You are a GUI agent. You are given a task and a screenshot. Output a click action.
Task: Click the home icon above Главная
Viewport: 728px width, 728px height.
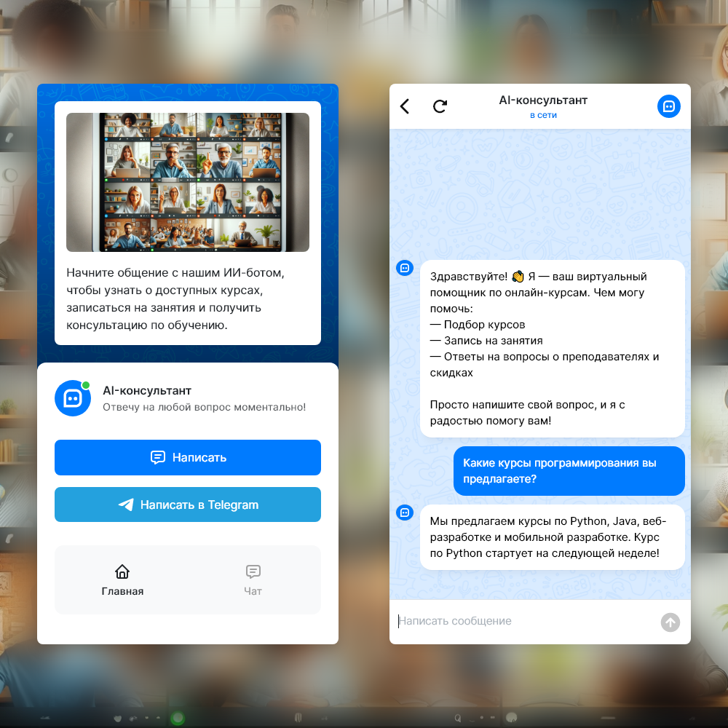click(x=122, y=571)
